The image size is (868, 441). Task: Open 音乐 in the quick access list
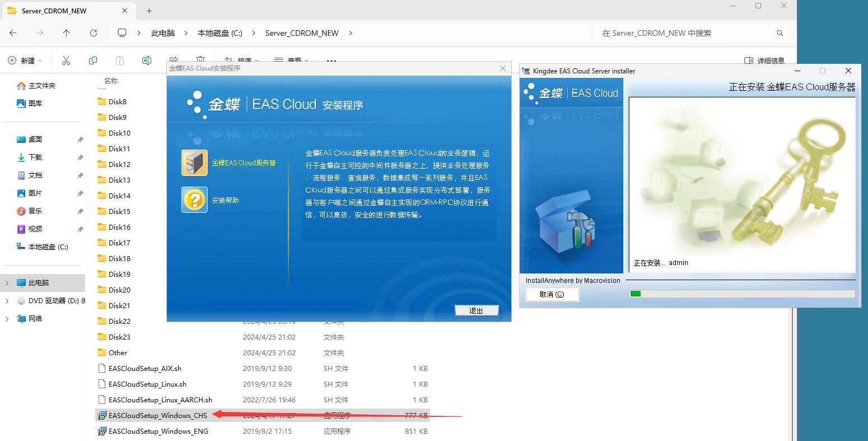35,211
